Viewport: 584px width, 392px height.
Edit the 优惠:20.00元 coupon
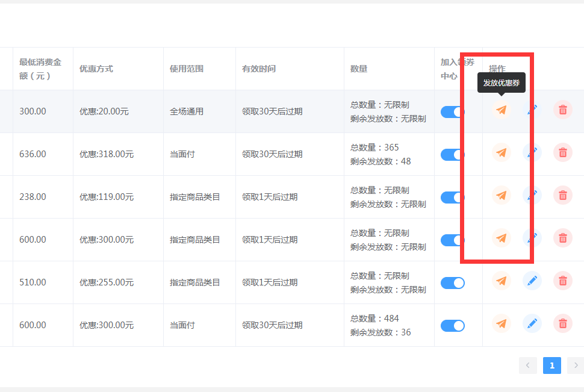tap(532, 110)
